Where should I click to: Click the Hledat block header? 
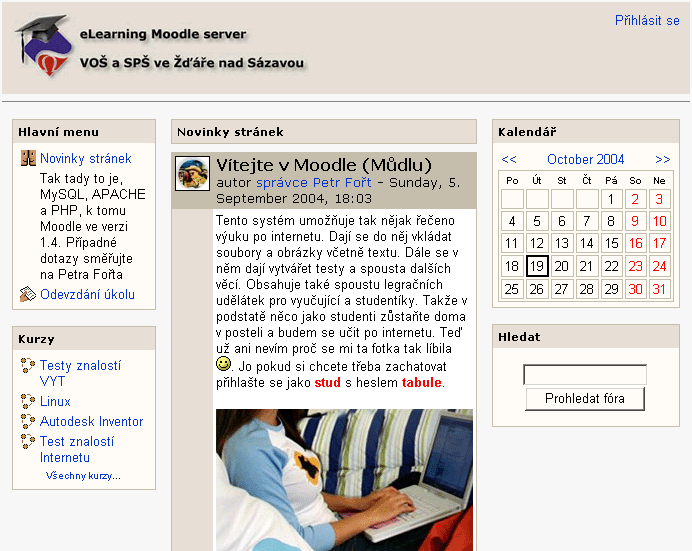[x=586, y=337]
